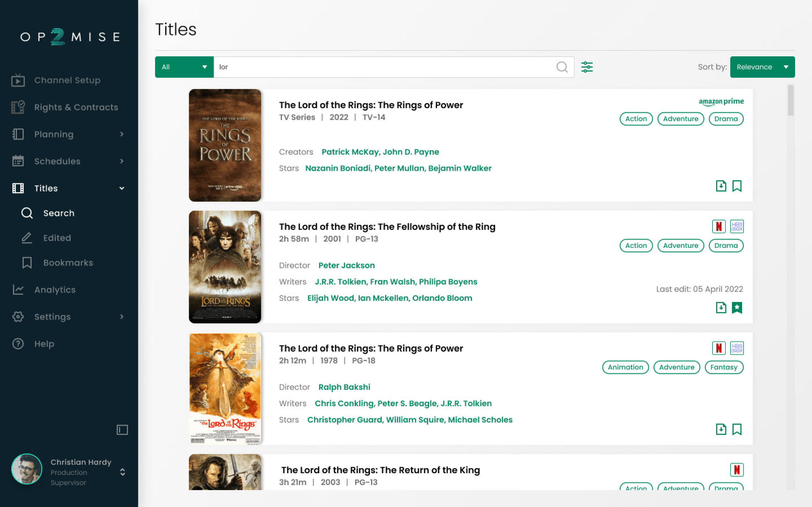The image size is (812, 507).
Task: Select the Fantasy genre tag
Action: 724,367
